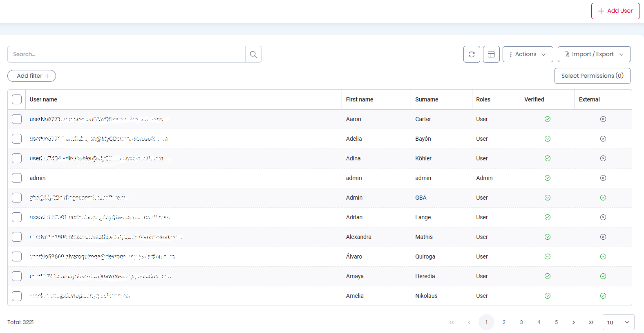Open the rows-per-page dropdown showing 10
This screenshot has width=644, height=333.
(619, 322)
